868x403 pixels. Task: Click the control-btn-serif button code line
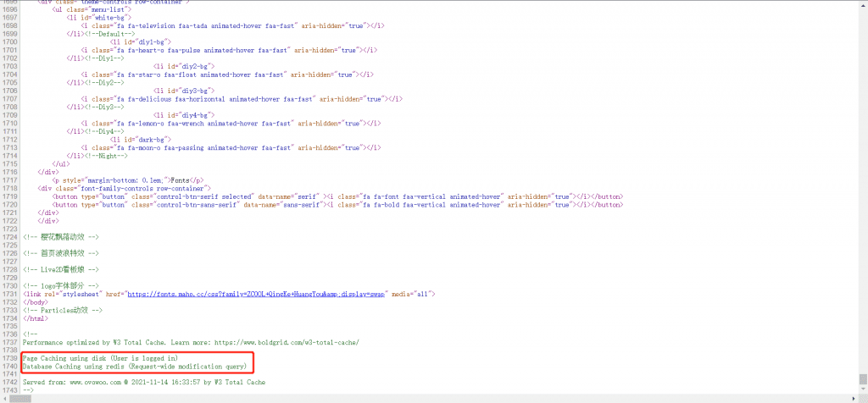click(337, 196)
